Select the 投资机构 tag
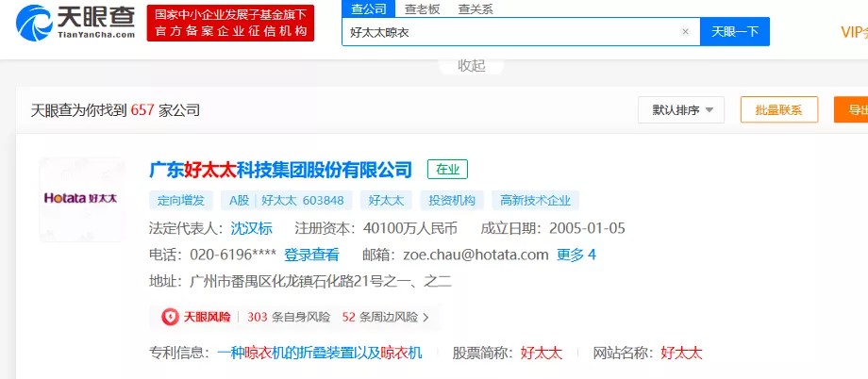 pos(452,200)
